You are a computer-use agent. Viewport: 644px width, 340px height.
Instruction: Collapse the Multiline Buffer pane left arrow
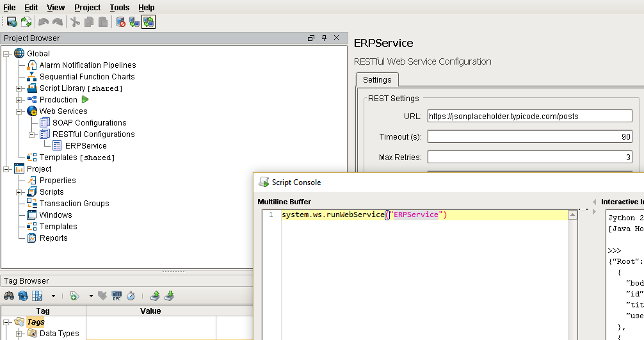tap(594, 202)
